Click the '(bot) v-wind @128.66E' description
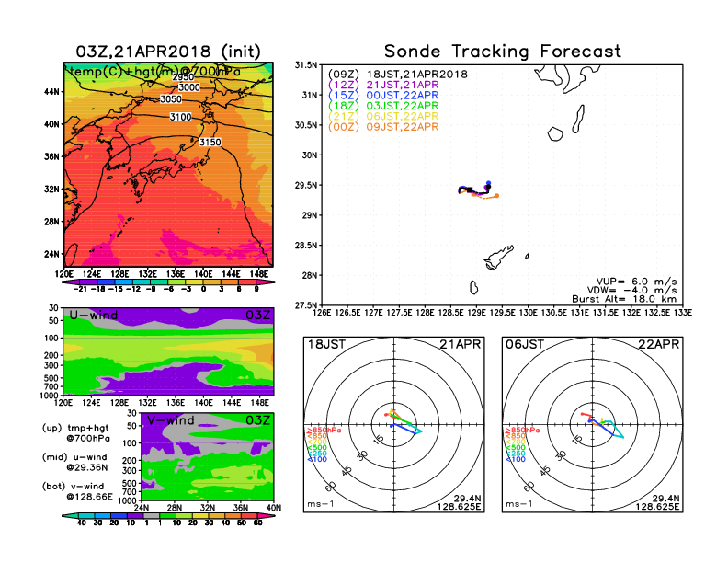Viewport: 728px width, 563px height. (x=77, y=491)
